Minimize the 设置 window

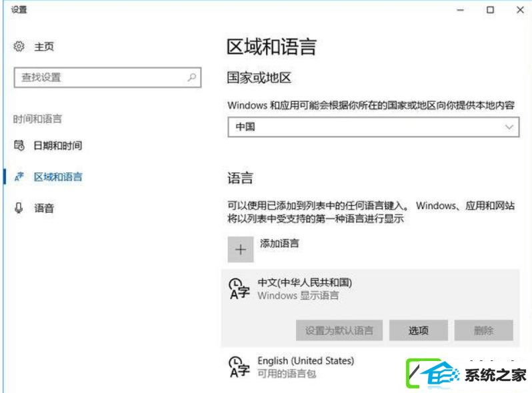pos(460,10)
